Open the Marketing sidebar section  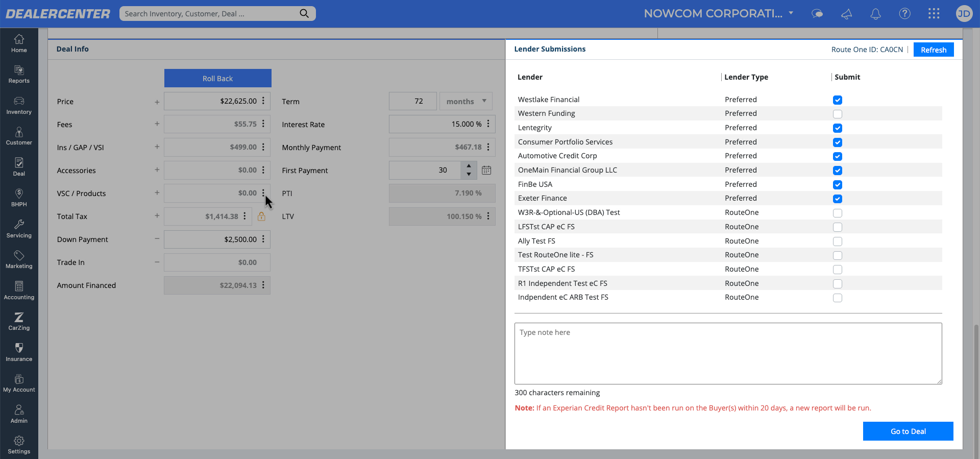tap(19, 259)
